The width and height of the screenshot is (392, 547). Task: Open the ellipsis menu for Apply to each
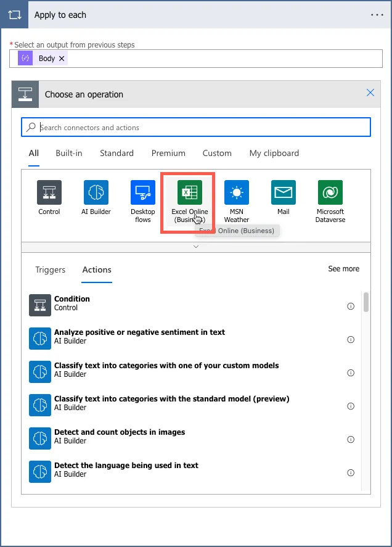tap(377, 14)
